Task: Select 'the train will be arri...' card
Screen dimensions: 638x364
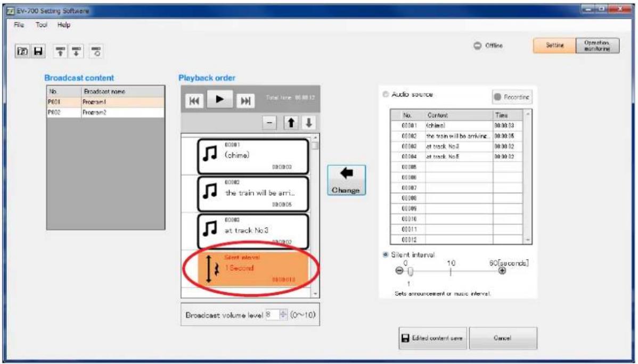Action: (x=252, y=194)
